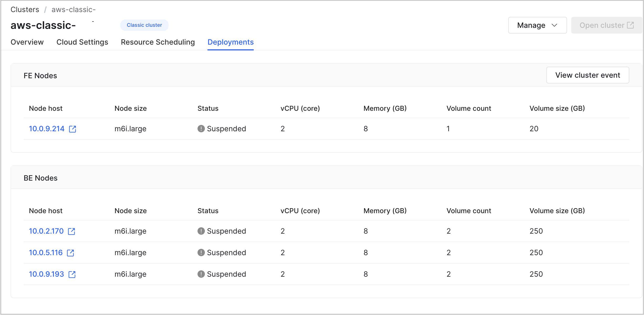Click m6i.large node size for 10.0.9.214

(130, 129)
